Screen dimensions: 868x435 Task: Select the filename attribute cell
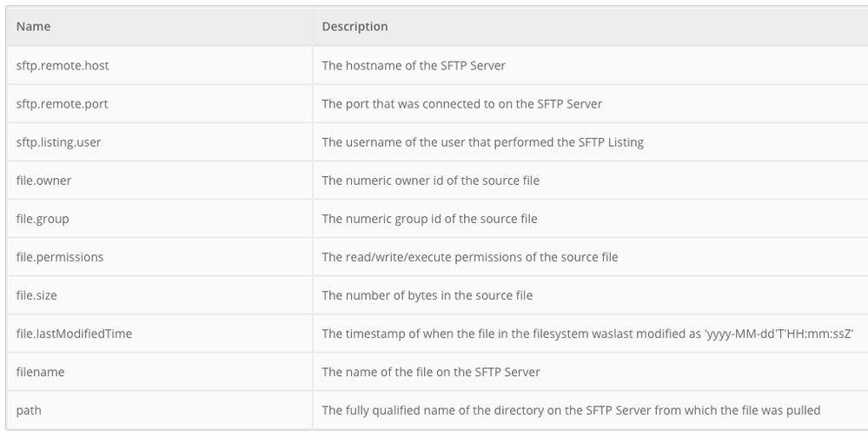(x=40, y=372)
